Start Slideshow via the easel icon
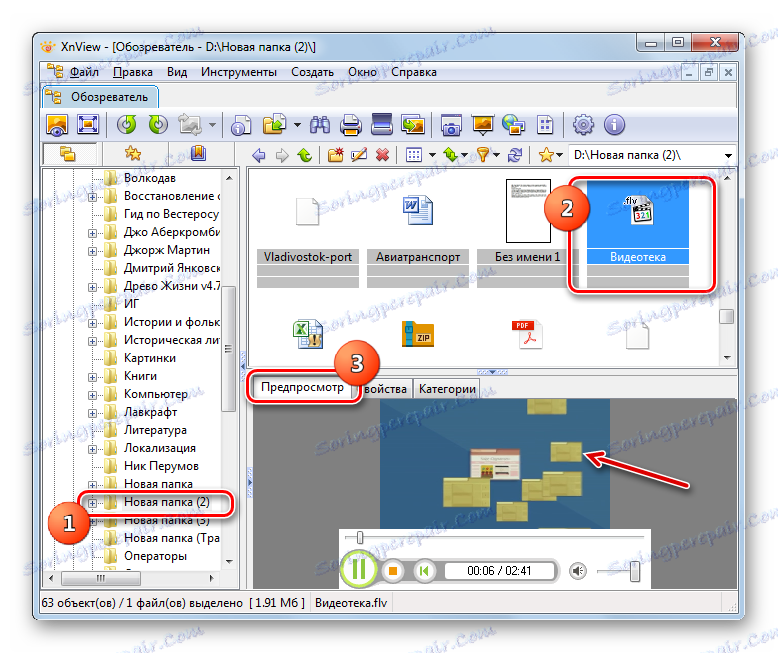 pos(482,125)
